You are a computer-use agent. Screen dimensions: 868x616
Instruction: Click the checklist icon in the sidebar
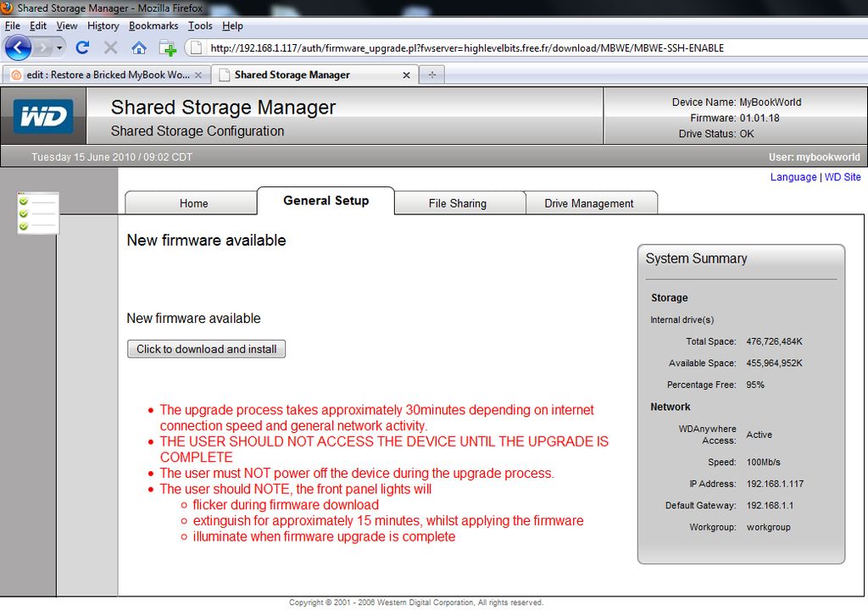(37, 214)
